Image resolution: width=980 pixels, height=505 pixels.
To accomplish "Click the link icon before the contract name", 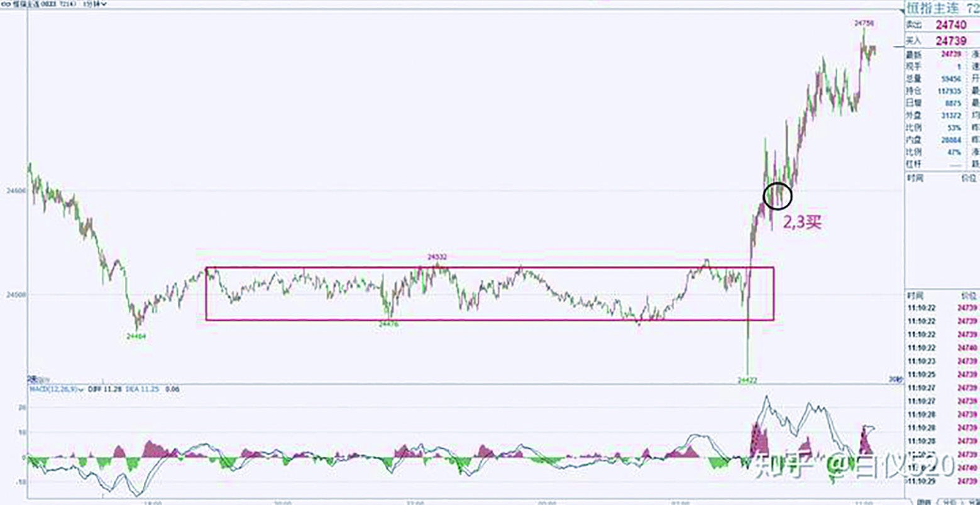I will coord(4,4).
